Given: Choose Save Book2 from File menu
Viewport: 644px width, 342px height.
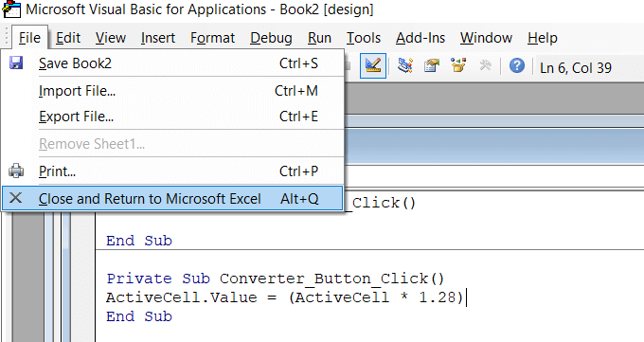Looking at the screenshot, I should 172,63.
